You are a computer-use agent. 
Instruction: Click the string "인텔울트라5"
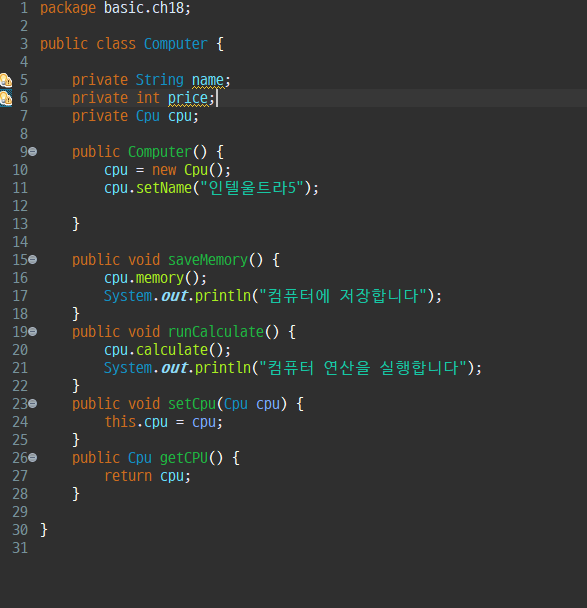(x=252, y=188)
